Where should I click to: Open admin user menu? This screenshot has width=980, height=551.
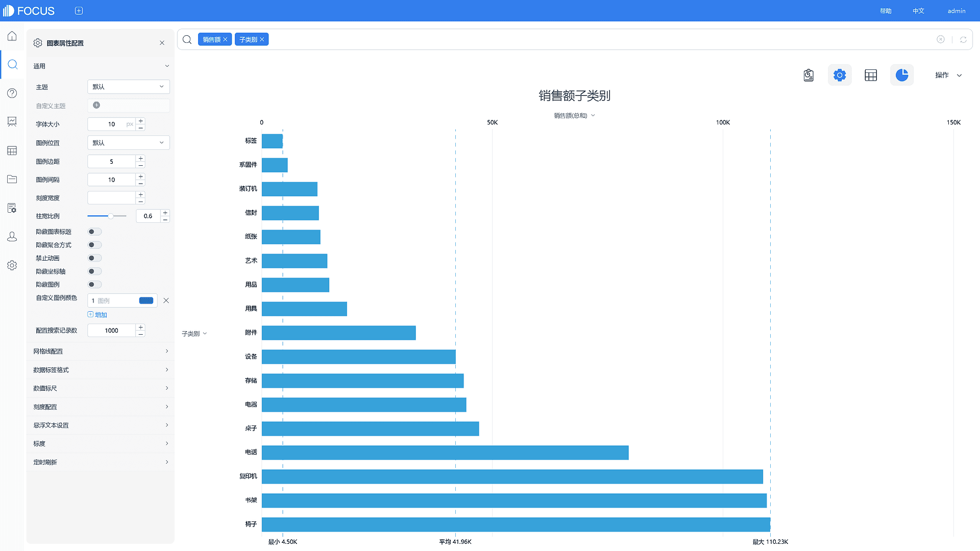click(x=957, y=11)
